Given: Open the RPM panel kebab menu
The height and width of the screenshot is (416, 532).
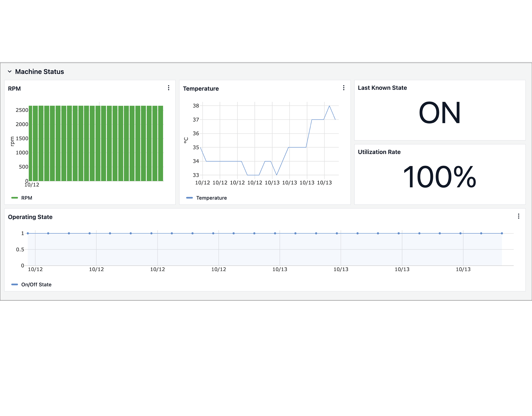Looking at the screenshot, I should (169, 88).
